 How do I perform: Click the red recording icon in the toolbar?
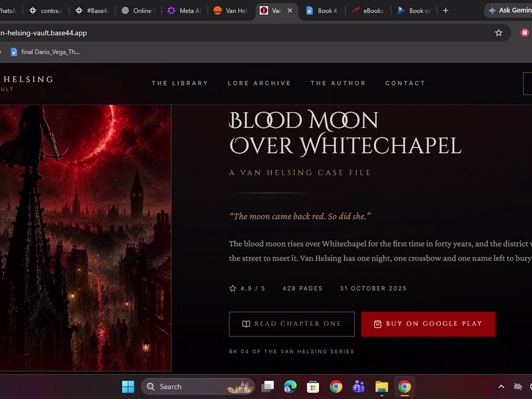pyautogui.click(x=525, y=33)
